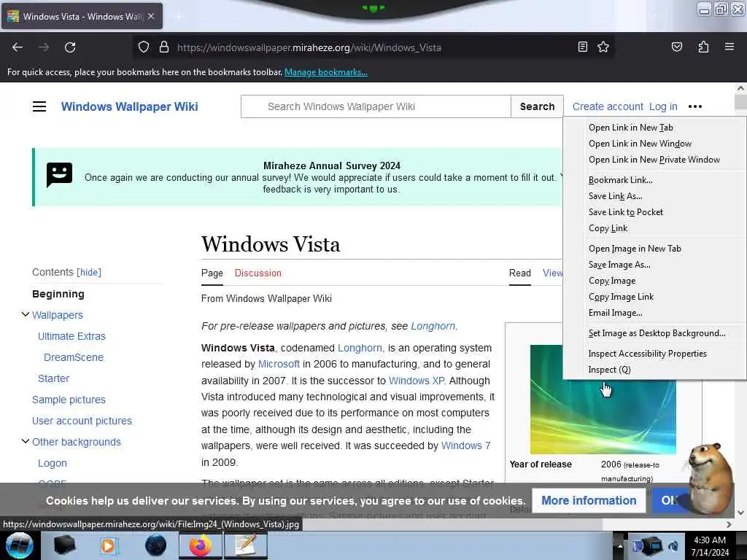Click the volume speaker tray icon

pos(673,546)
